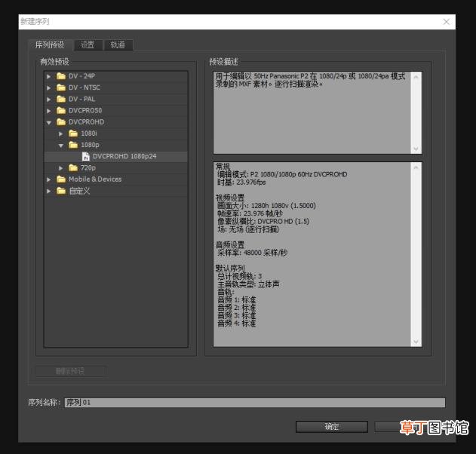The width and height of the screenshot is (476, 454).
Task: Expand the 720p subfolder arrow
Action: (60, 168)
